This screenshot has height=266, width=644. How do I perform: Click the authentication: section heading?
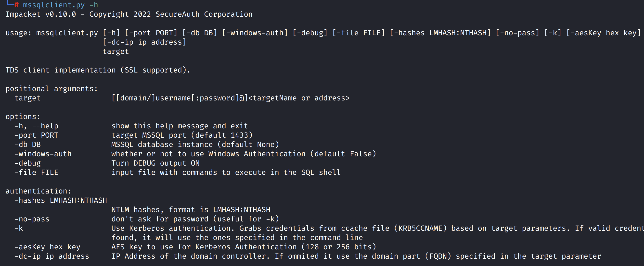38,191
